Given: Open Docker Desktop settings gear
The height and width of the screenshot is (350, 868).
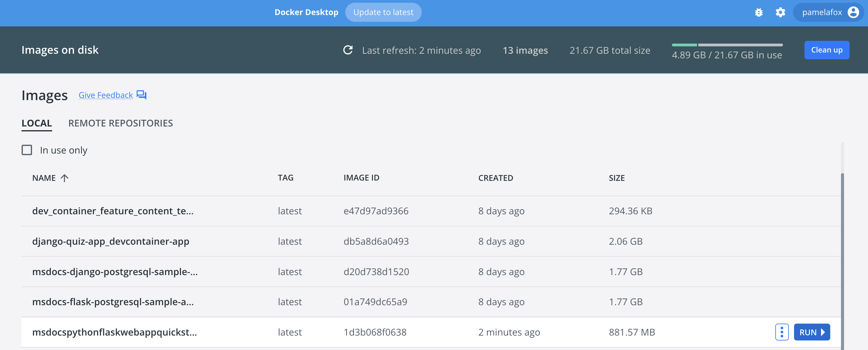Looking at the screenshot, I should [x=781, y=12].
